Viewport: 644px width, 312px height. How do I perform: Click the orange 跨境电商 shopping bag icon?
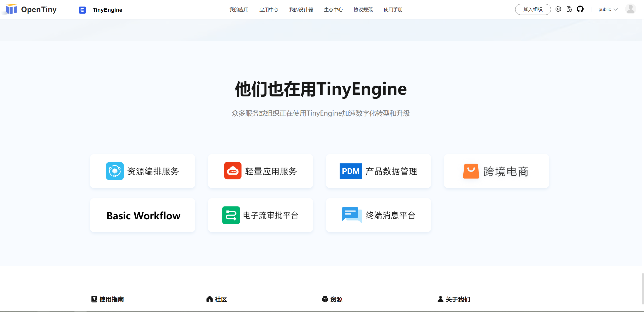471,171
